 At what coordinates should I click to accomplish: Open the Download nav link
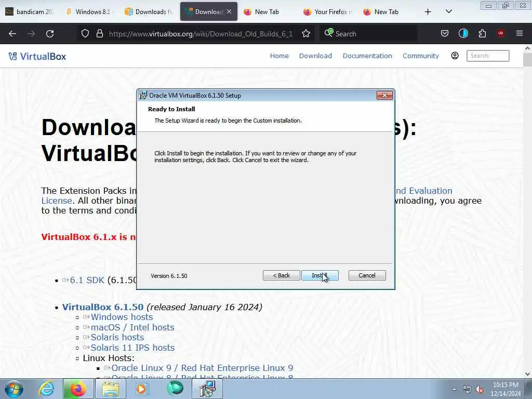[315, 56]
